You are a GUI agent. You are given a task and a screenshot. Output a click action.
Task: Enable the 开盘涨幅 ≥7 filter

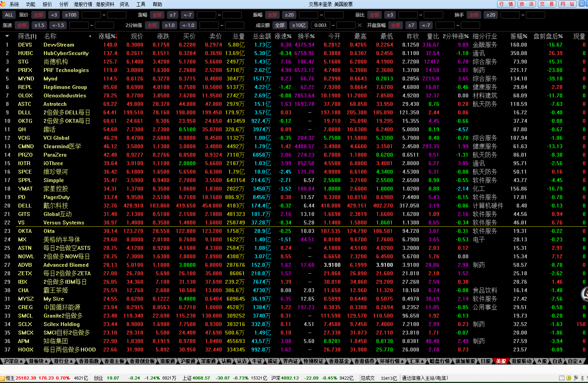pos(411,25)
